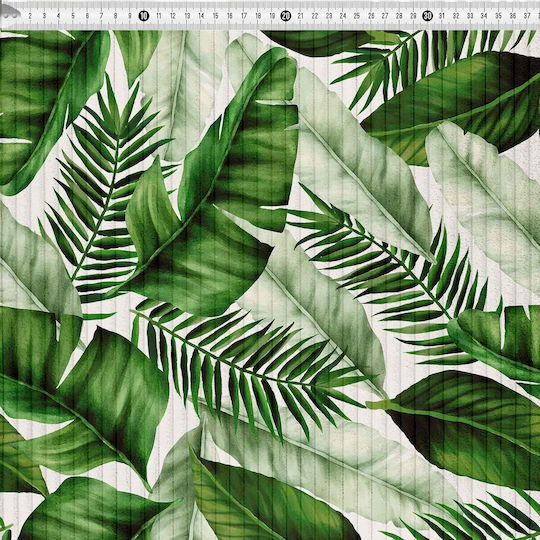Click the number 37 on the ruler

click(x=527, y=16)
